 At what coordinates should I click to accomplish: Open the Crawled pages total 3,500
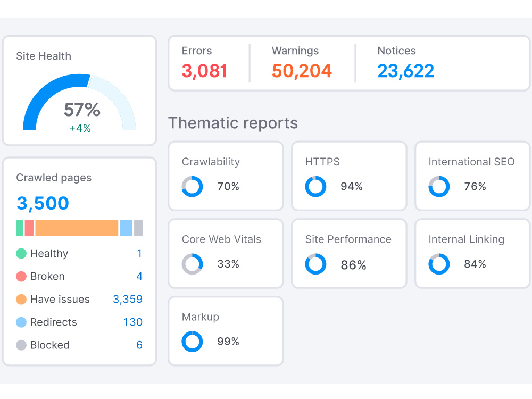point(43,203)
